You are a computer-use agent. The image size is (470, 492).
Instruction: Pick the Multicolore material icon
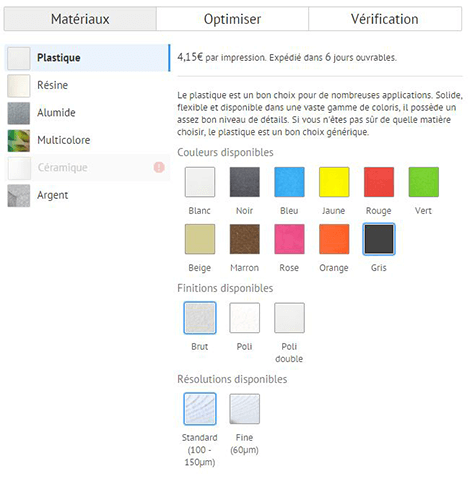click(x=19, y=141)
